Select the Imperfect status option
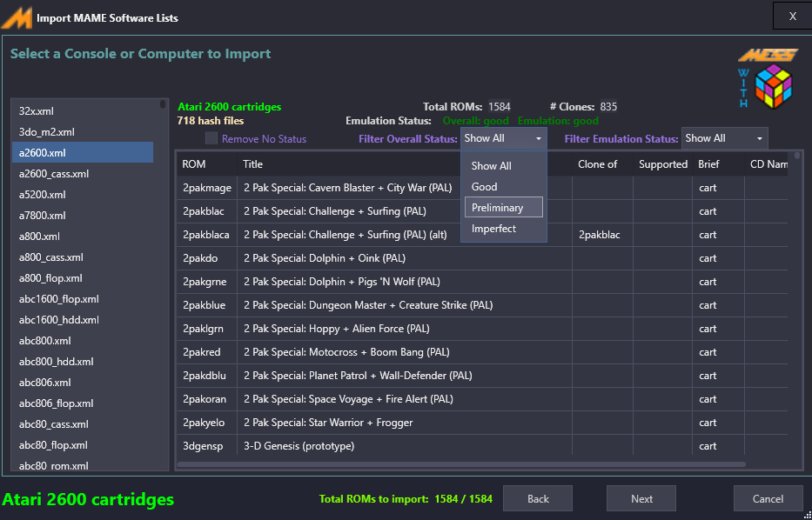 (503, 228)
